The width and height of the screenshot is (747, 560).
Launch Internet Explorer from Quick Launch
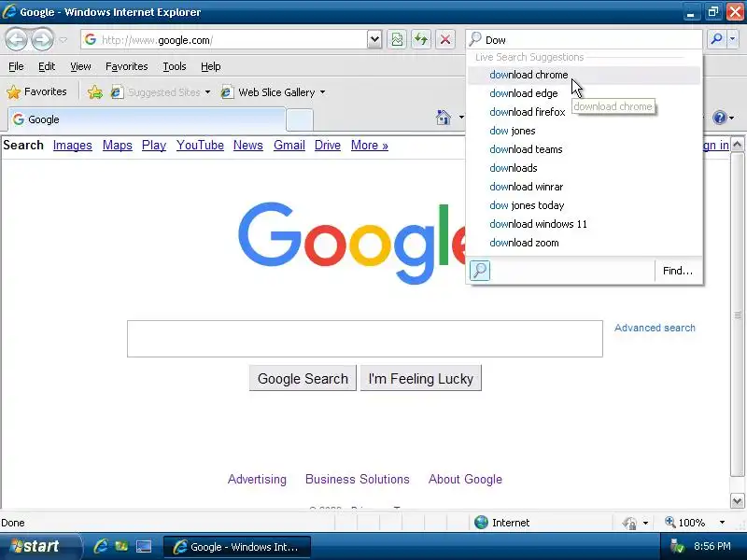point(101,546)
